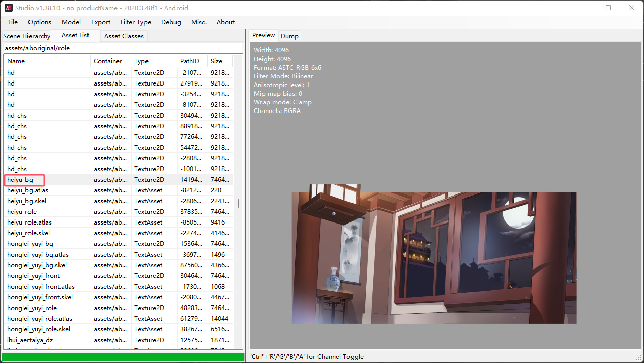The height and width of the screenshot is (363, 644).
Task: Open the Model menu
Action: pyautogui.click(x=71, y=22)
